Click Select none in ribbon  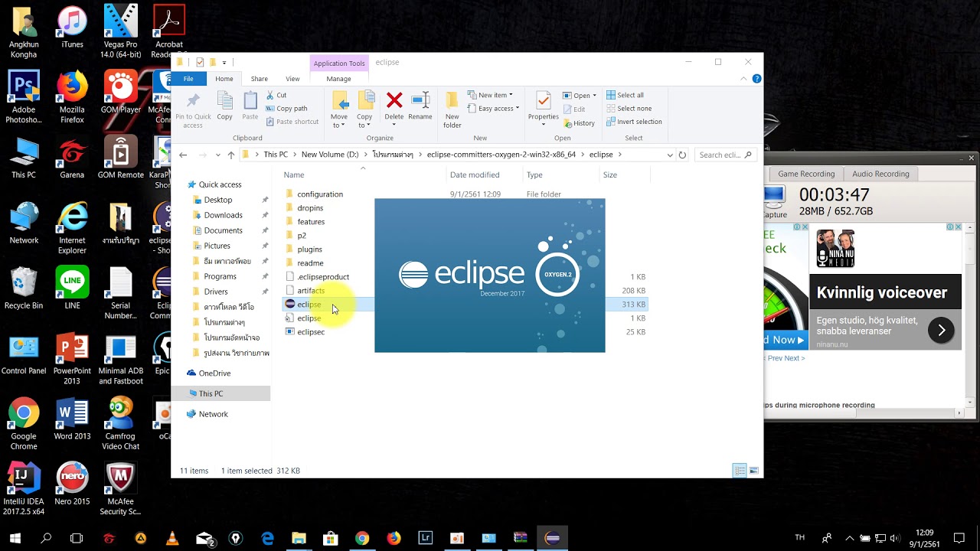[x=629, y=109]
